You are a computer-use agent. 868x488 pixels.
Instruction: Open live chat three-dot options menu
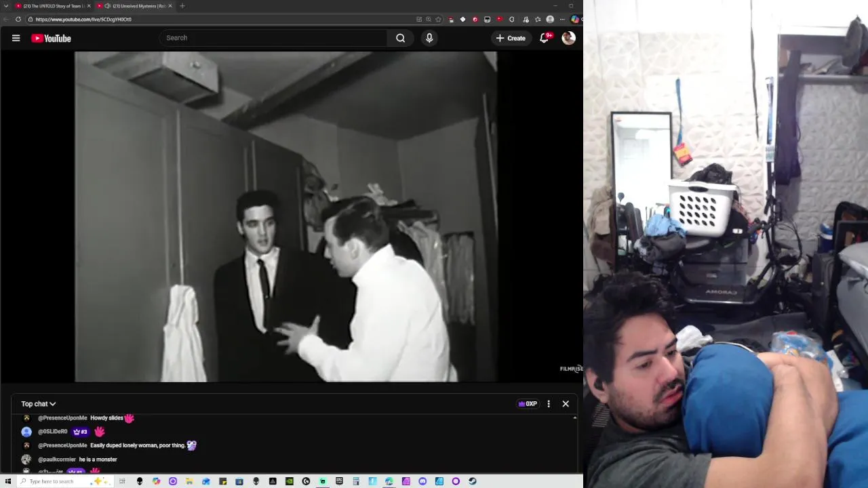click(549, 404)
